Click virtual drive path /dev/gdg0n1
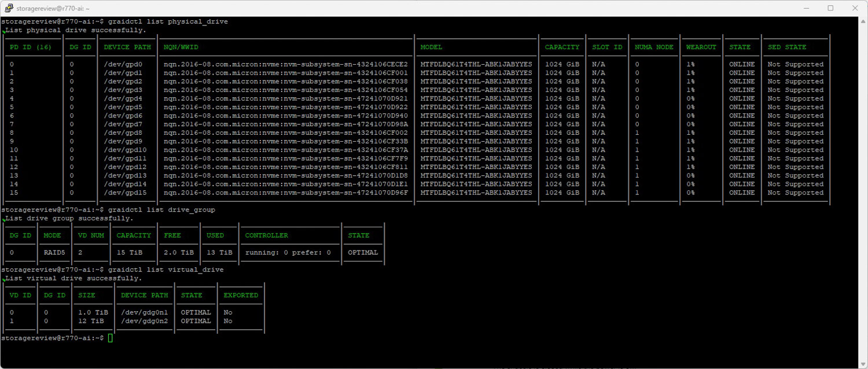The height and width of the screenshot is (369, 868). coord(144,312)
